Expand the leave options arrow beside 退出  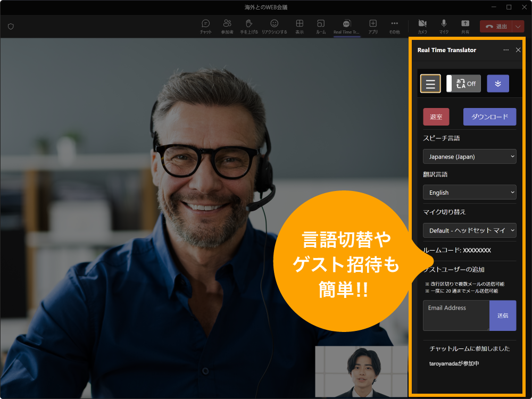[518, 27]
